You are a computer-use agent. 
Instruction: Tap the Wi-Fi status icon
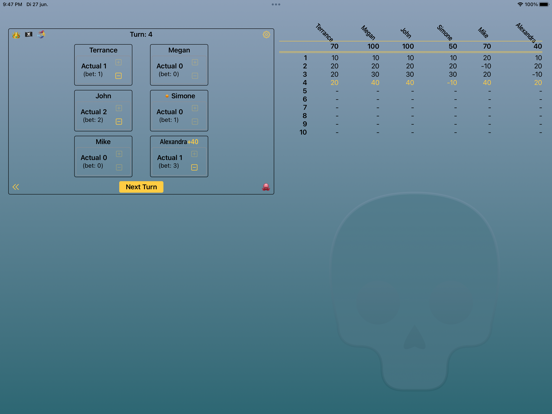(520, 4)
